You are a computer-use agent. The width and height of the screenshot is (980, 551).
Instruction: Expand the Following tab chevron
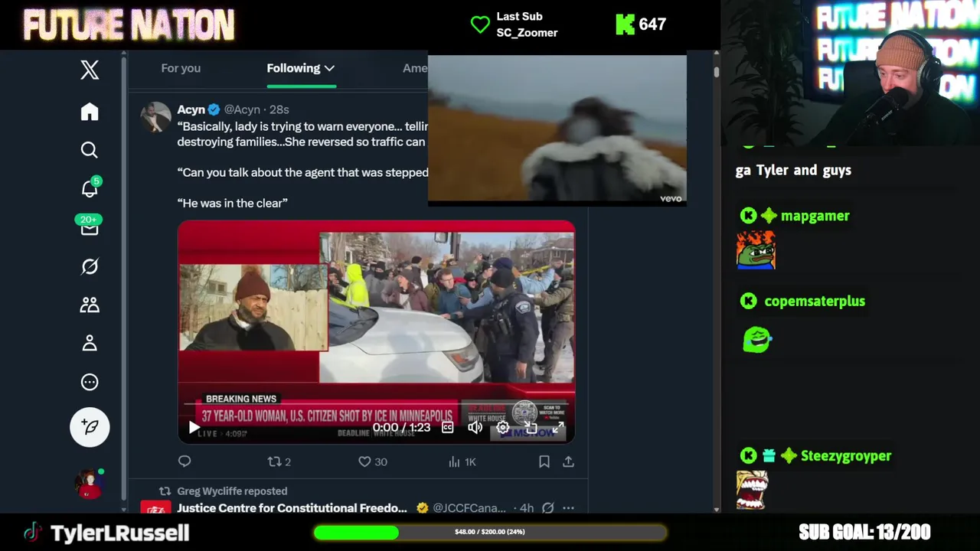pyautogui.click(x=329, y=68)
